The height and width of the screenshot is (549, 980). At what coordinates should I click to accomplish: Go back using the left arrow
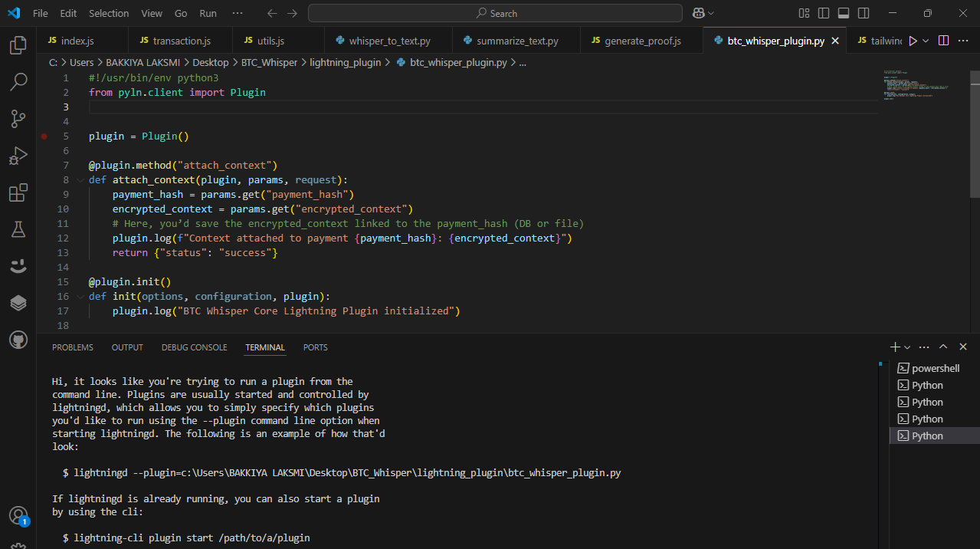(272, 13)
